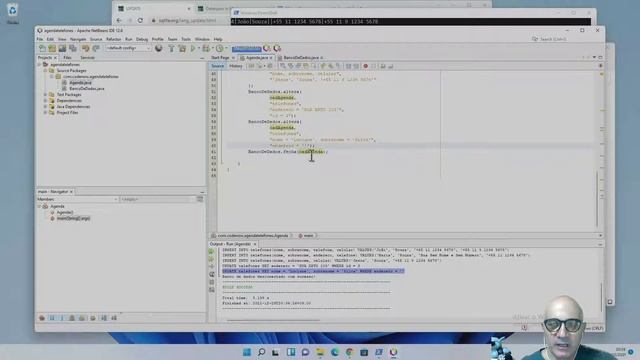Screen dimensions: 640x360
Task: Click the New File toolbar icon
Action: 42,49
